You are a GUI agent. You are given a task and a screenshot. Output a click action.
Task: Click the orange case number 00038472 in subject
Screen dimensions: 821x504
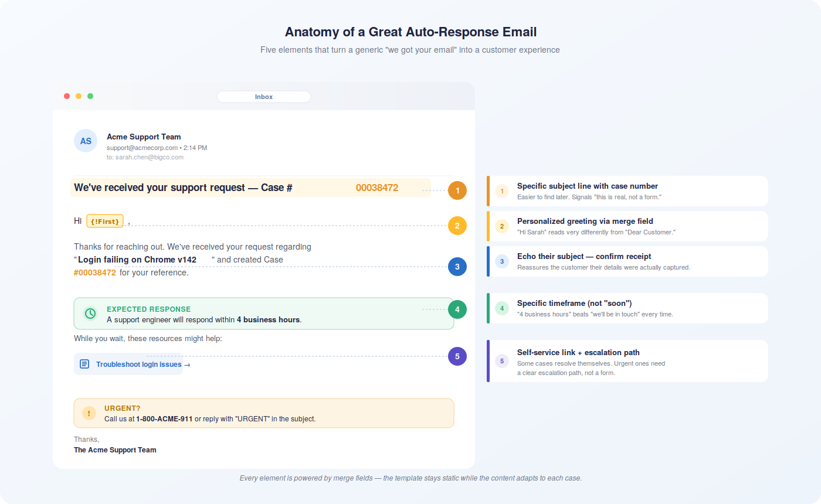coord(377,188)
